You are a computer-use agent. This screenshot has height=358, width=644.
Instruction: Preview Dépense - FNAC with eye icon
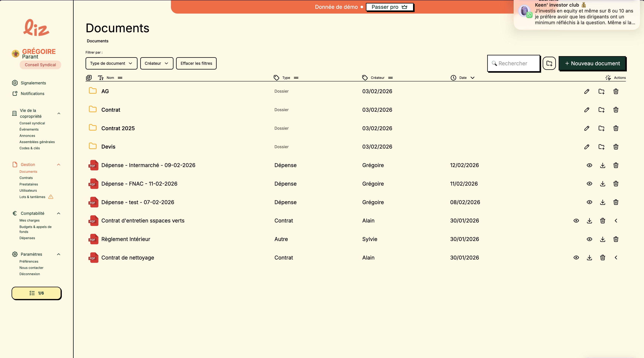click(589, 184)
